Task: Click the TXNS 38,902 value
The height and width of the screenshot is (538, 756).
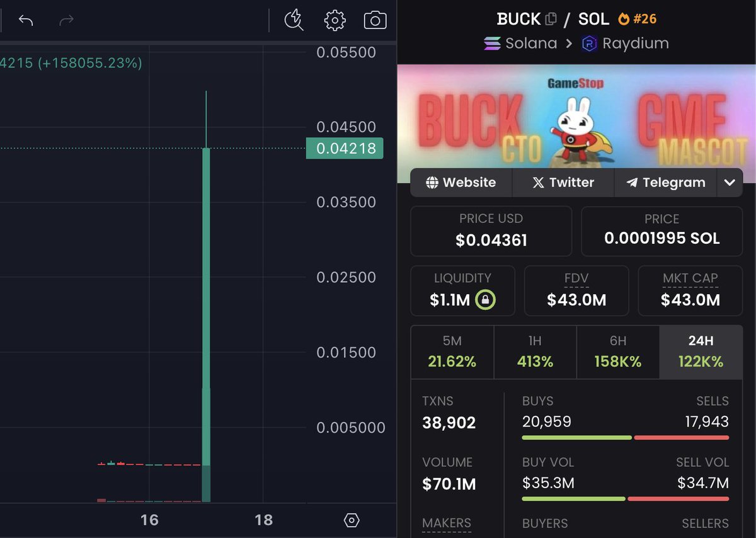Action: tap(449, 423)
